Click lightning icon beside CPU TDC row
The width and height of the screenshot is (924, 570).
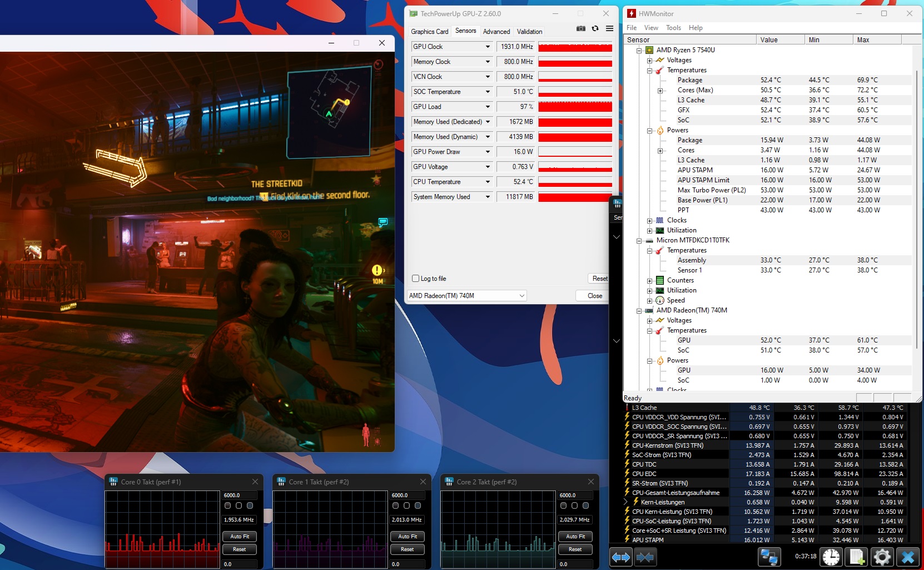627,464
